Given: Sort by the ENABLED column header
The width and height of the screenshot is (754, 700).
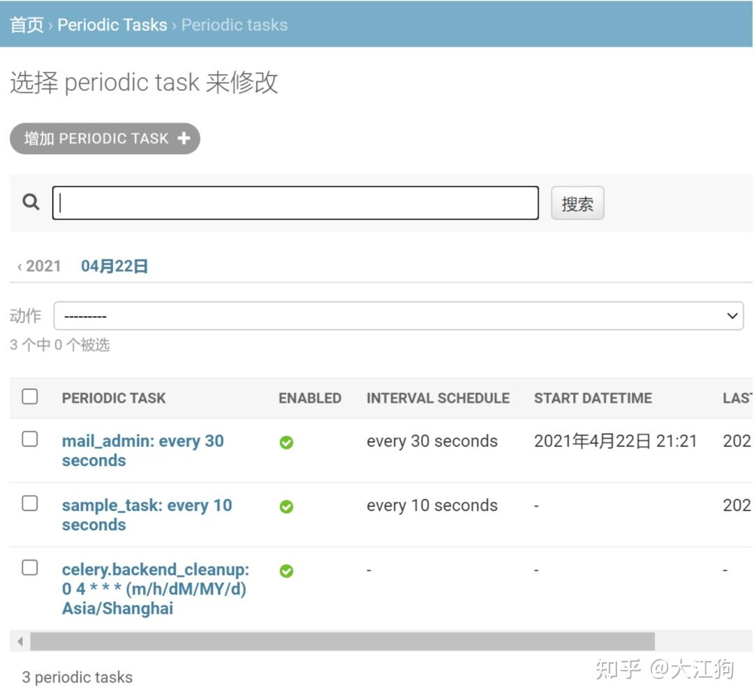Looking at the screenshot, I should [x=309, y=398].
